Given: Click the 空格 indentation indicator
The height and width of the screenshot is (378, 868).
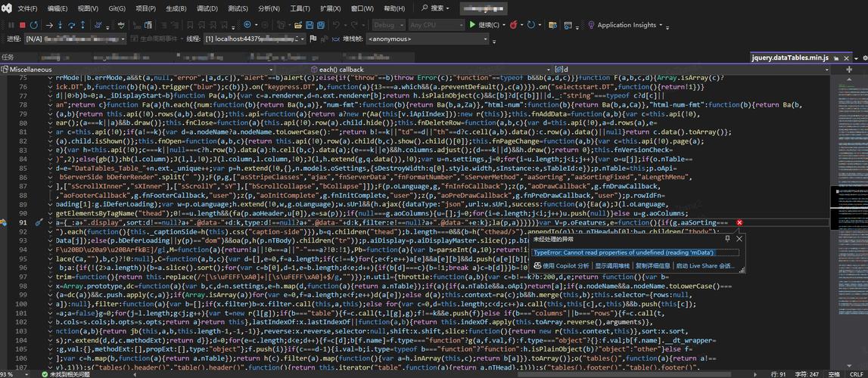Looking at the screenshot, I should coord(834,374).
